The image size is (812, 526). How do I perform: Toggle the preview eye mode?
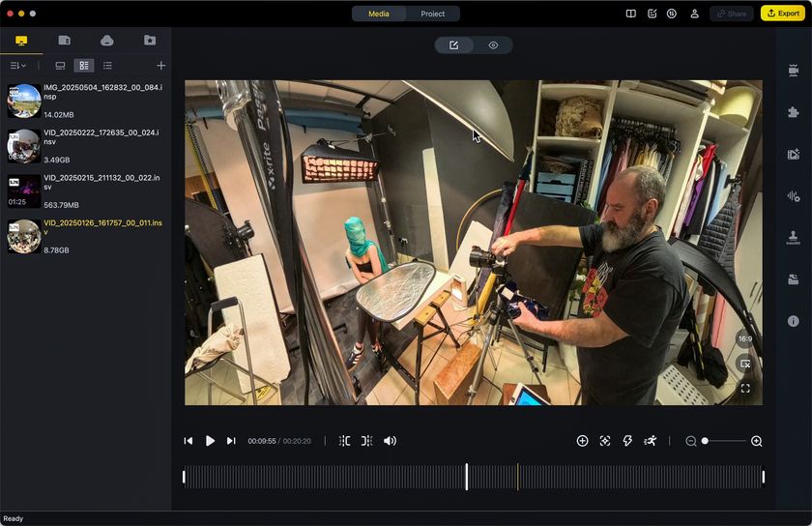[493, 45]
